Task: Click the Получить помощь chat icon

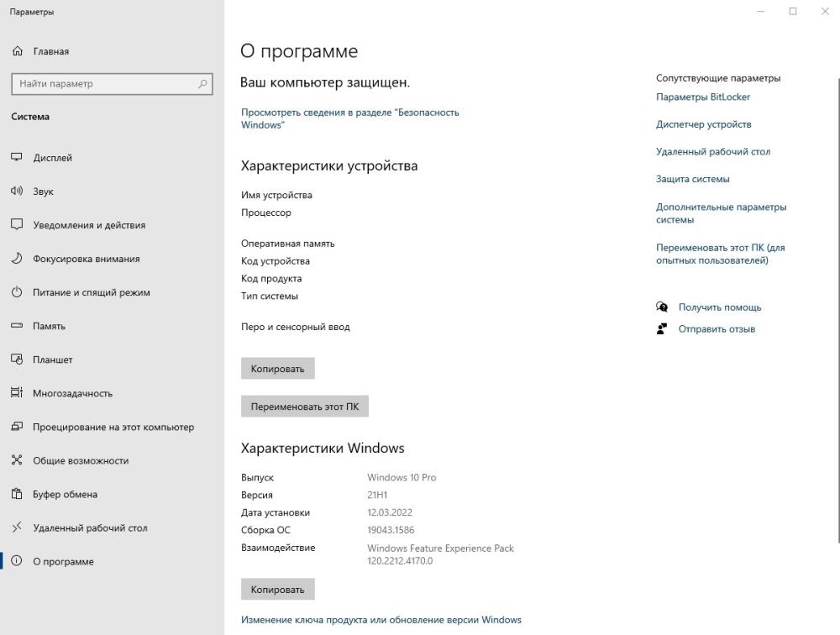Action: click(x=662, y=307)
